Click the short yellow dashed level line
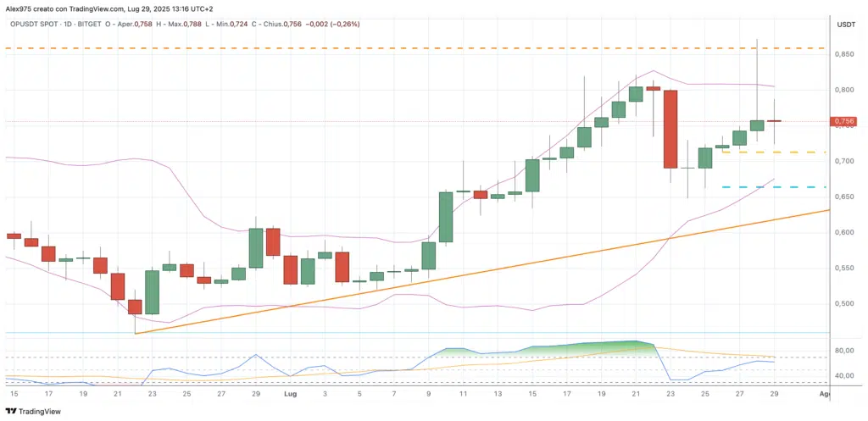This screenshot has height=421, width=868. [x=773, y=152]
